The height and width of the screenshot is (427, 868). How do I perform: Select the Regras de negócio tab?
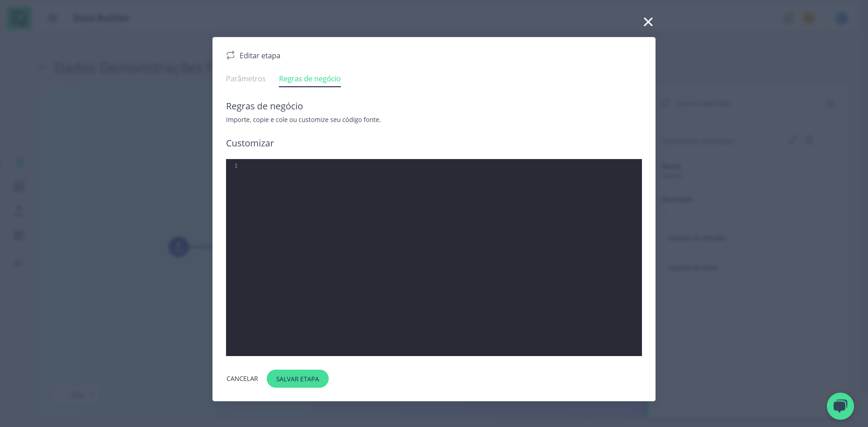click(310, 79)
